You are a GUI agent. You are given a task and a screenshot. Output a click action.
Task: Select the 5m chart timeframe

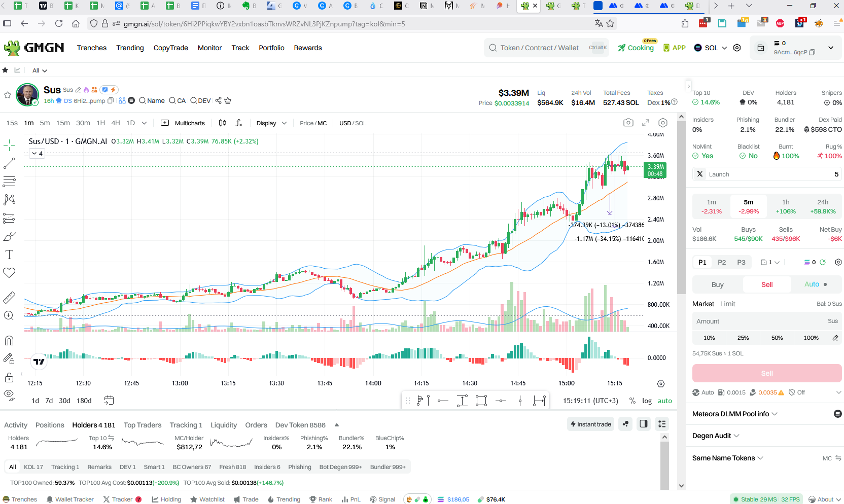45,123
